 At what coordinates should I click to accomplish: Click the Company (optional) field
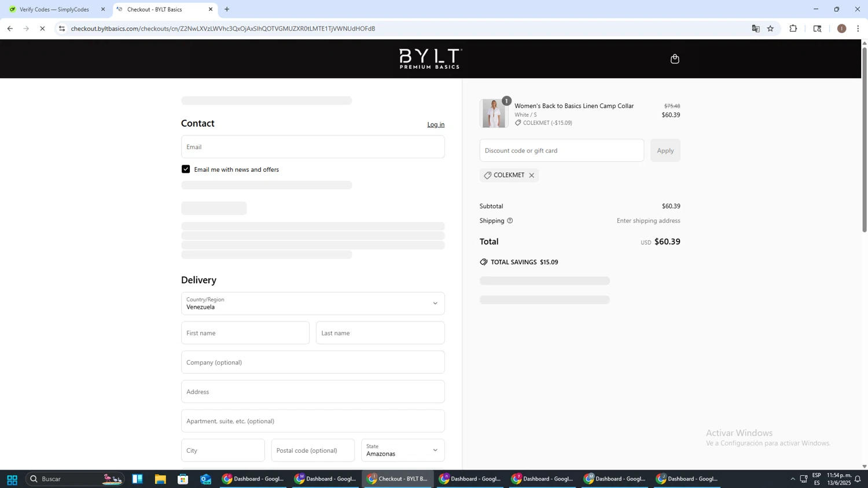click(x=313, y=363)
